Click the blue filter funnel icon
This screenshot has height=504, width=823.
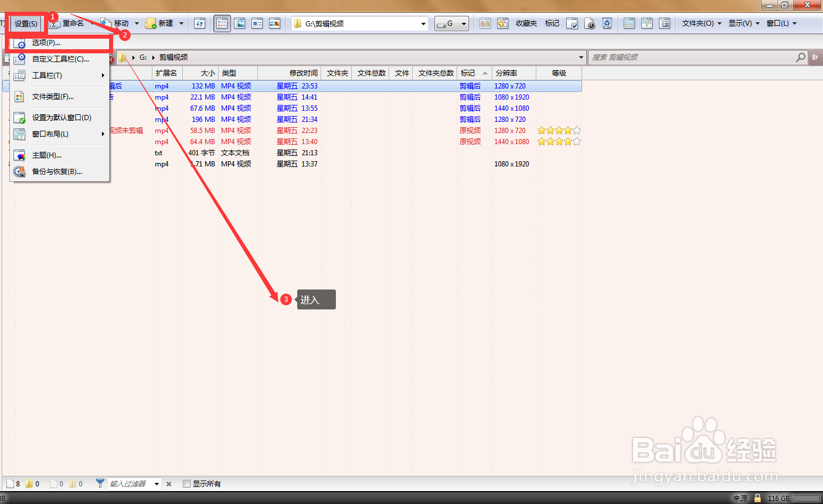point(100,483)
